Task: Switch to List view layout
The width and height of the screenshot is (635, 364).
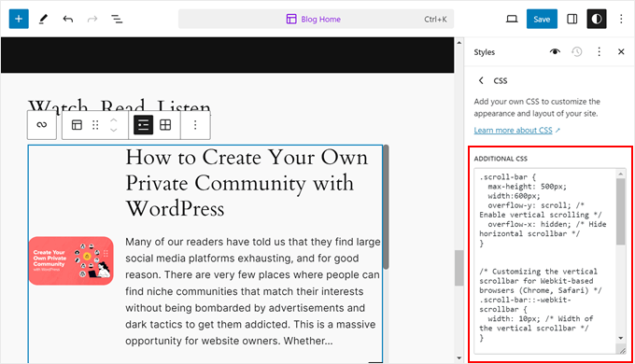Action: [x=144, y=125]
